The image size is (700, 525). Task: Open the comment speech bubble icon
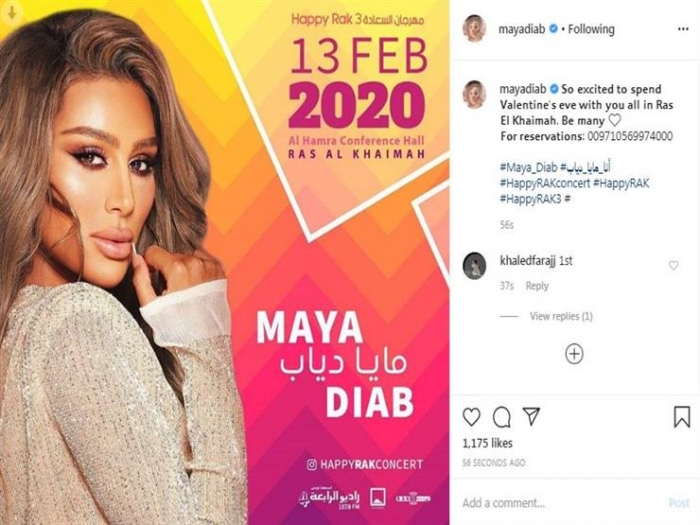click(502, 417)
